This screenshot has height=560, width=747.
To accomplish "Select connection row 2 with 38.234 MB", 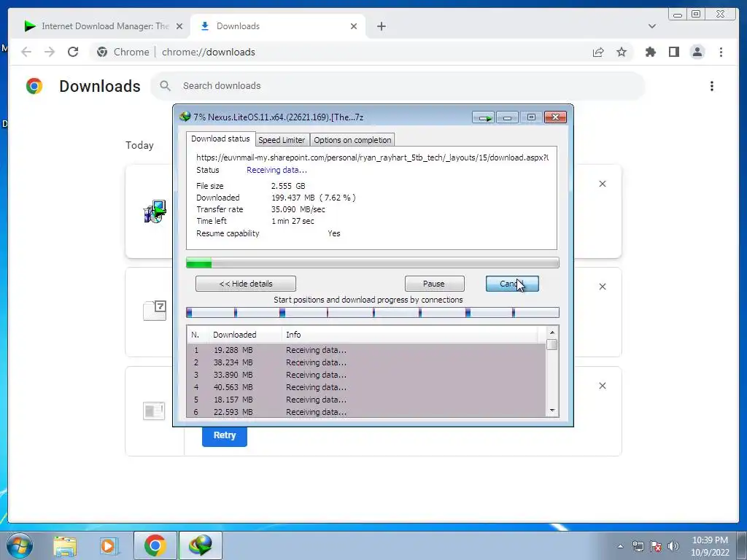I will point(366,362).
